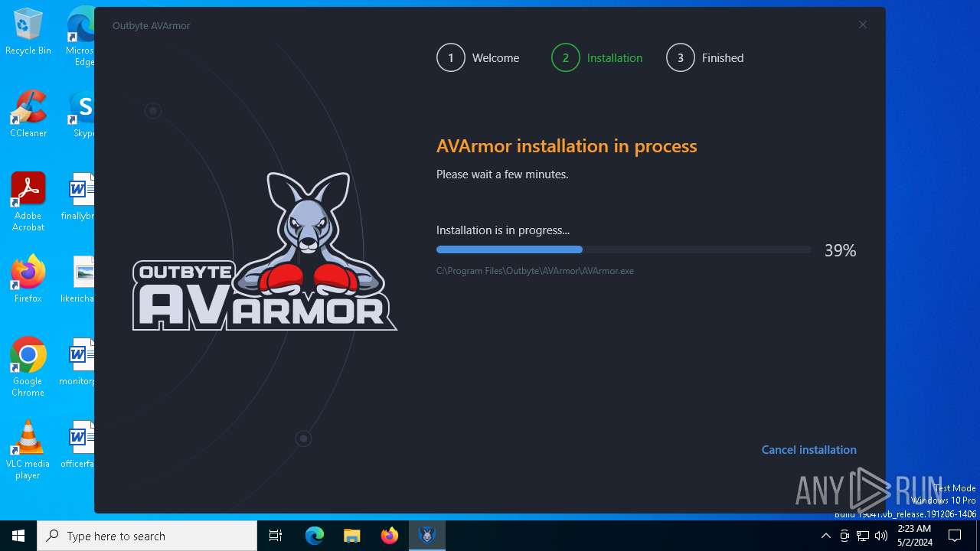Screen dimensions: 980x551
Task: Show hidden system tray icons
Action: coord(825,536)
